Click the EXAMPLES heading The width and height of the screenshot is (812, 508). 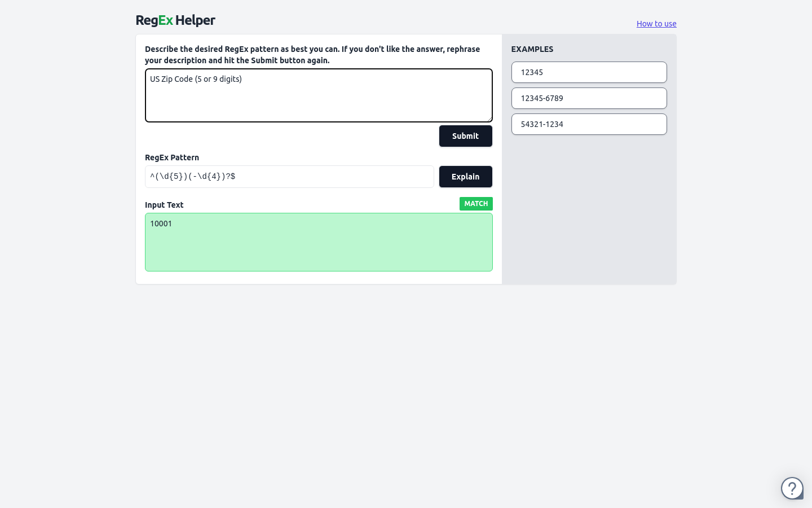tap(532, 49)
